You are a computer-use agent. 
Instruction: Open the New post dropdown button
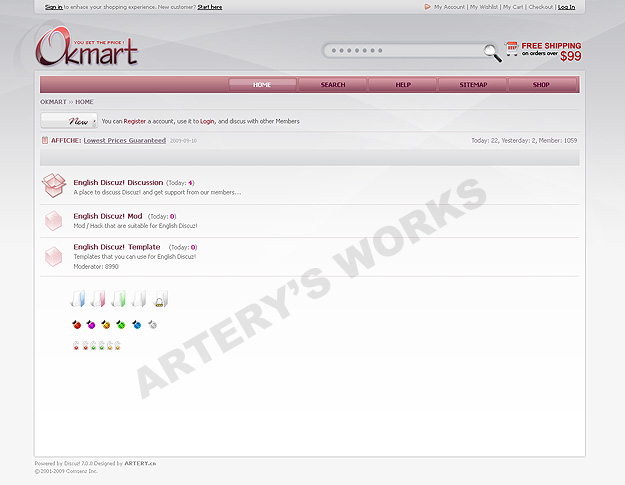pos(68,121)
